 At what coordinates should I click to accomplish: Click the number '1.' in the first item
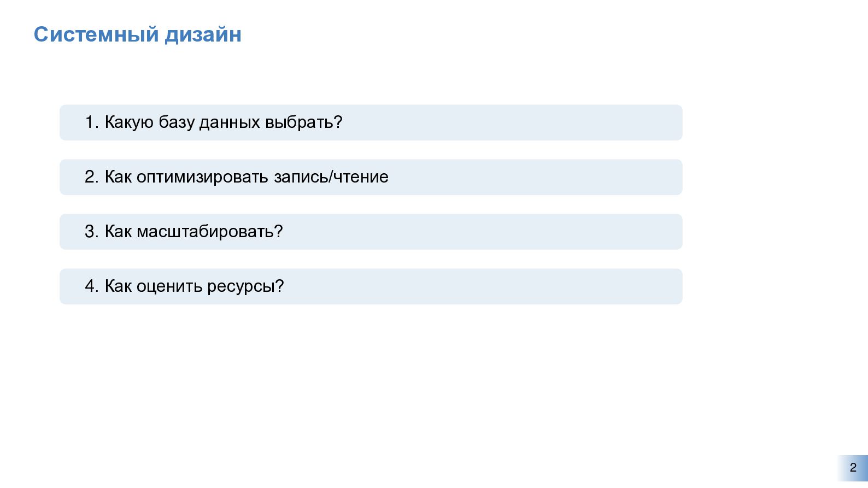(x=91, y=122)
